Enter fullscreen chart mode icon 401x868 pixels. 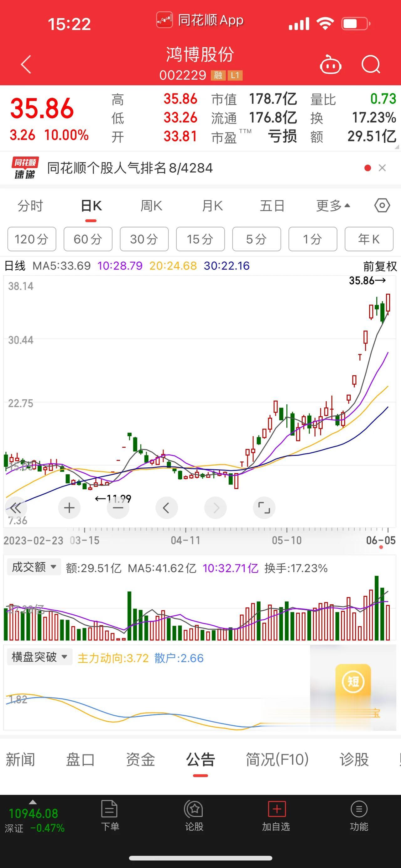[x=264, y=508]
